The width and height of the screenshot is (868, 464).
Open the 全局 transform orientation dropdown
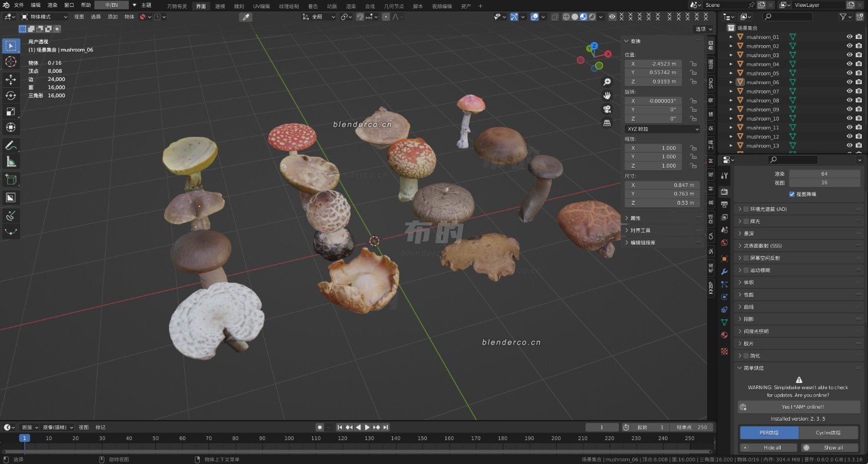click(x=320, y=17)
